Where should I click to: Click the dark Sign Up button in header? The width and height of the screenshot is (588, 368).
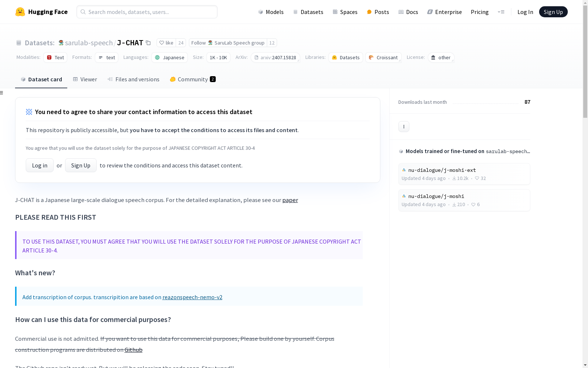tap(553, 12)
